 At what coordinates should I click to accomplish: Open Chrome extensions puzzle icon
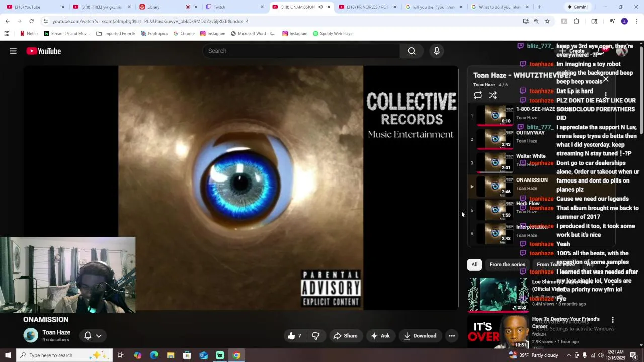click(577, 21)
